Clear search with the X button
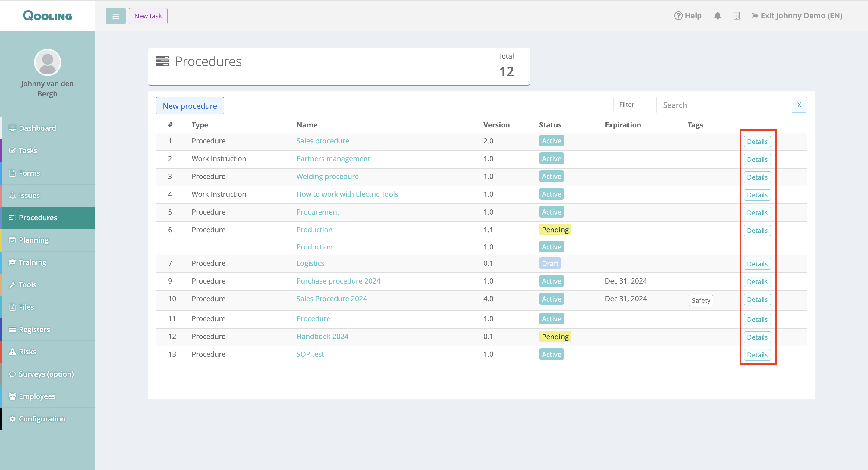Image resolution: width=868 pixels, height=470 pixels. click(x=799, y=105)
